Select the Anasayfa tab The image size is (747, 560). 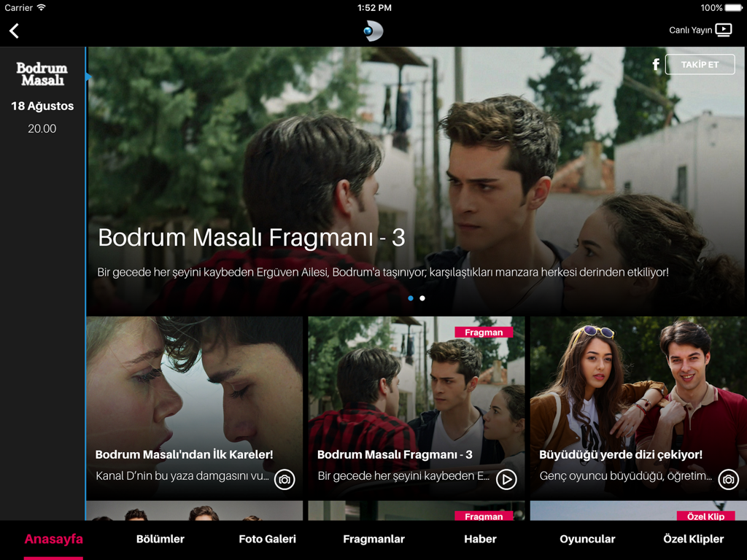(53, 540)
